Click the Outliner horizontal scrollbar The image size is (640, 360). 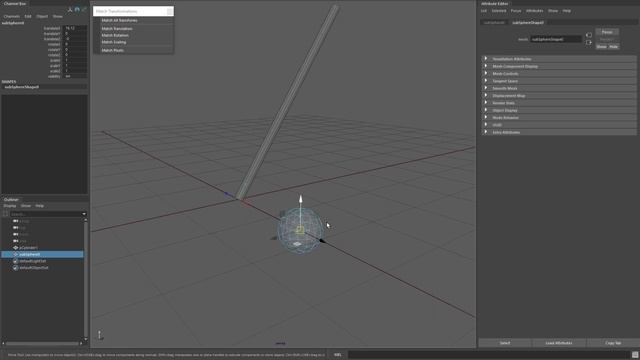tap(42, 344)
